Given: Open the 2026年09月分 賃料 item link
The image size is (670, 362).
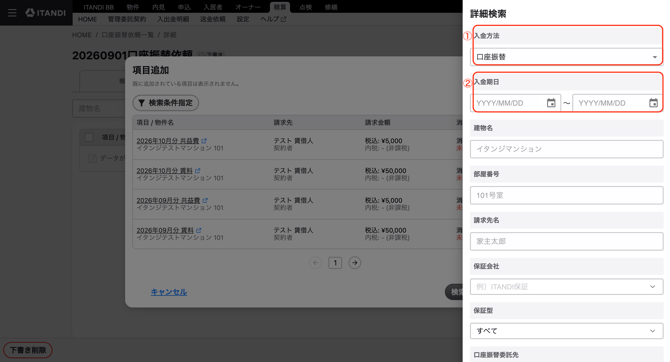Looking at the screenshot, I should pyautogui.click(x=165, y=230).
